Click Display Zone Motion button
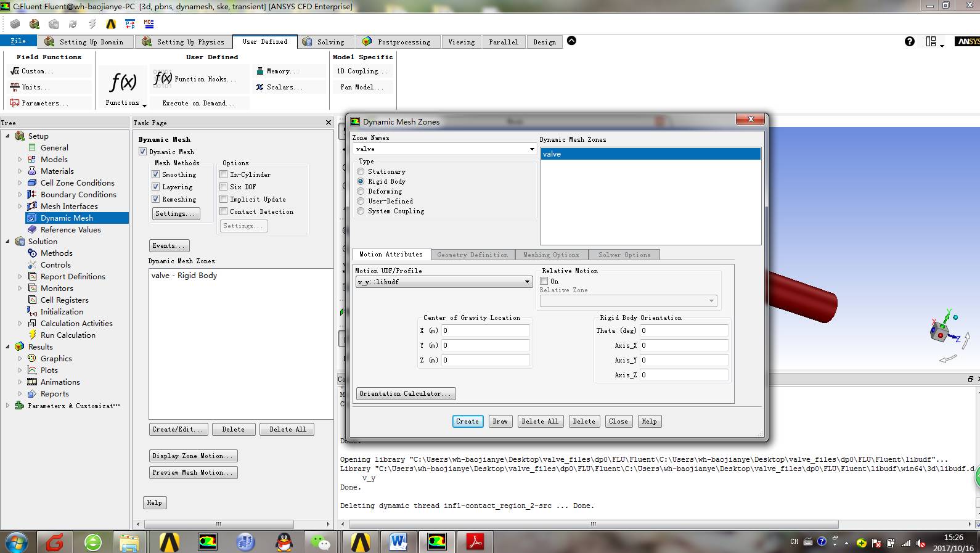 [193, 456]
